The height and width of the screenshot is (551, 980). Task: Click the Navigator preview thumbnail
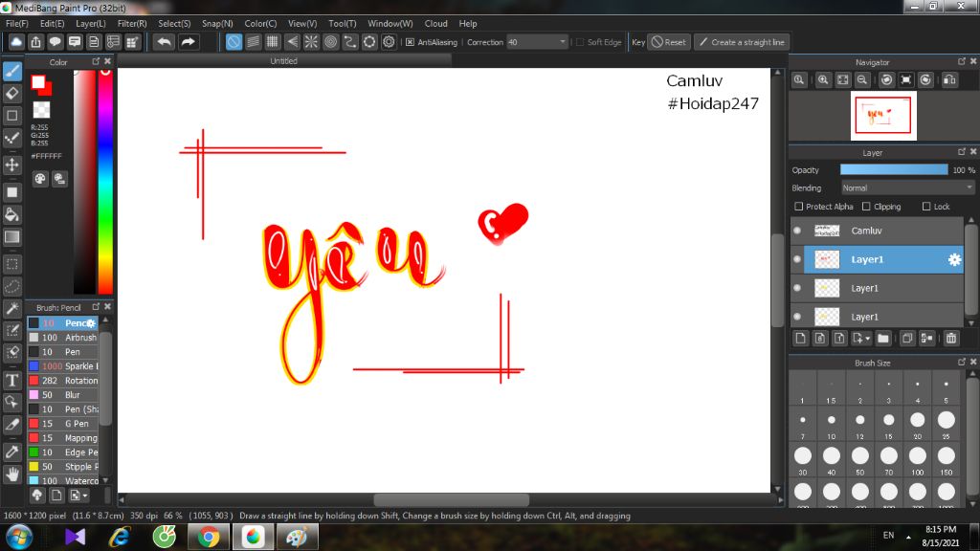(883, 116)
